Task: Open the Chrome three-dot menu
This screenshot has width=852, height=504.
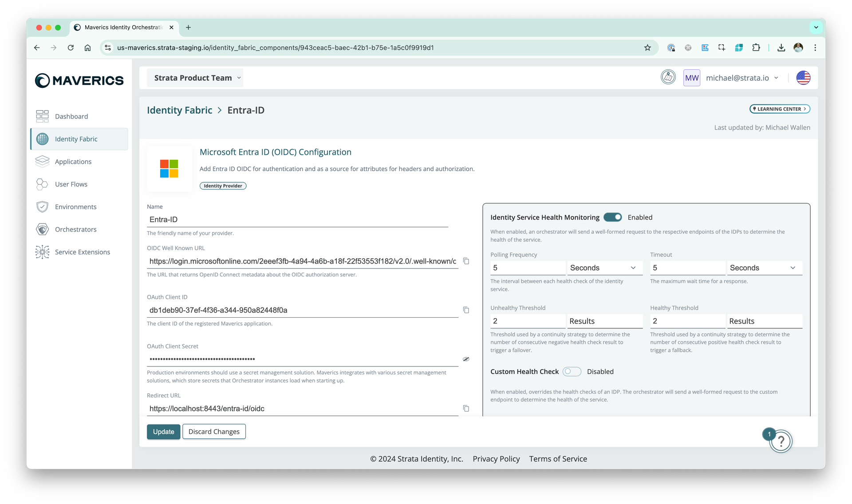Action: coord(815,47)
